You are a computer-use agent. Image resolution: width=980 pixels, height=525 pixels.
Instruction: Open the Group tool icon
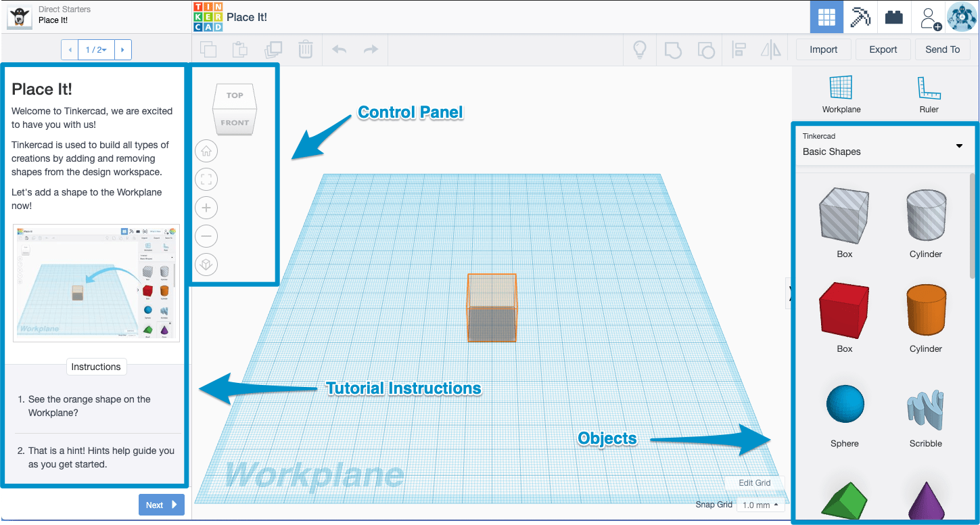coord(673,49)
